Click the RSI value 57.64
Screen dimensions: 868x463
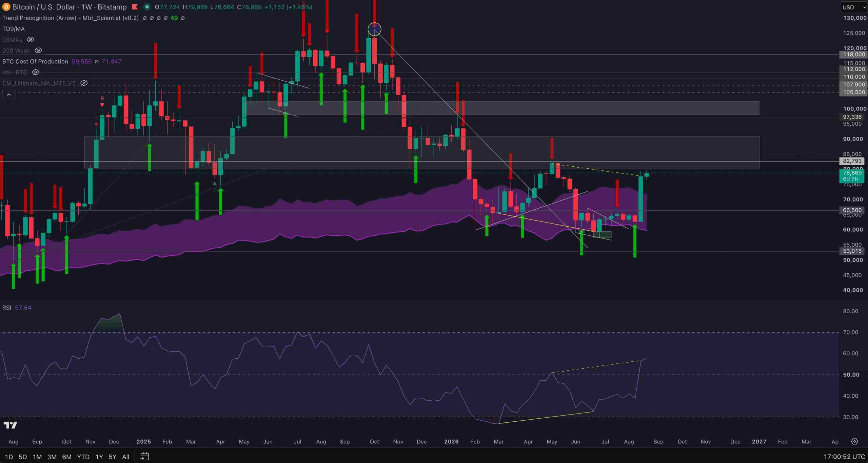[23, 308]
